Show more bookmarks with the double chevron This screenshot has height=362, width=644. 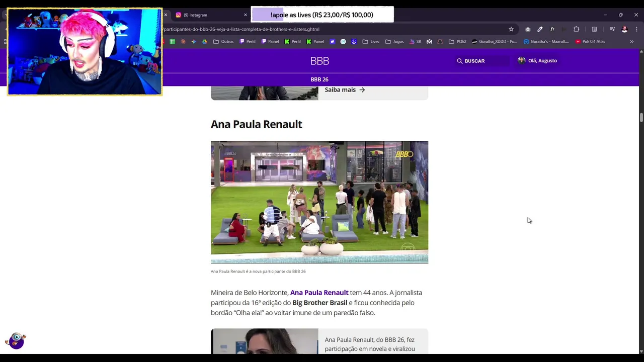[632, 42]
